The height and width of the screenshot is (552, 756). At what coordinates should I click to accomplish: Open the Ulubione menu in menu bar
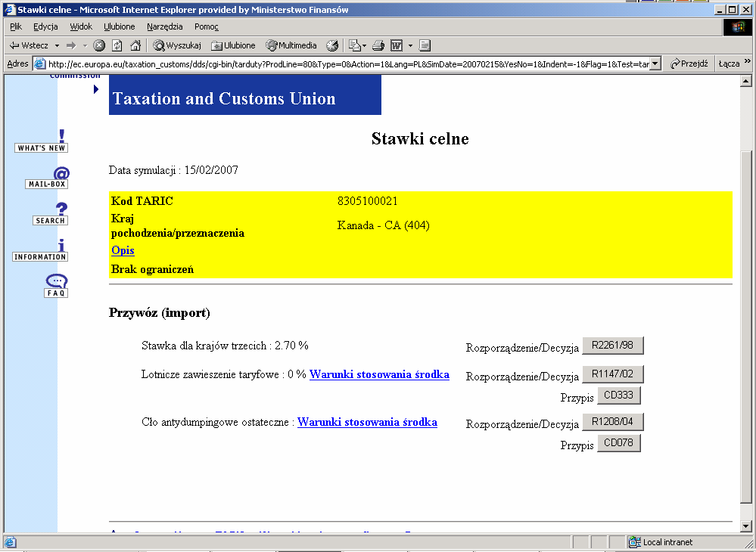(x=119, y=26)
